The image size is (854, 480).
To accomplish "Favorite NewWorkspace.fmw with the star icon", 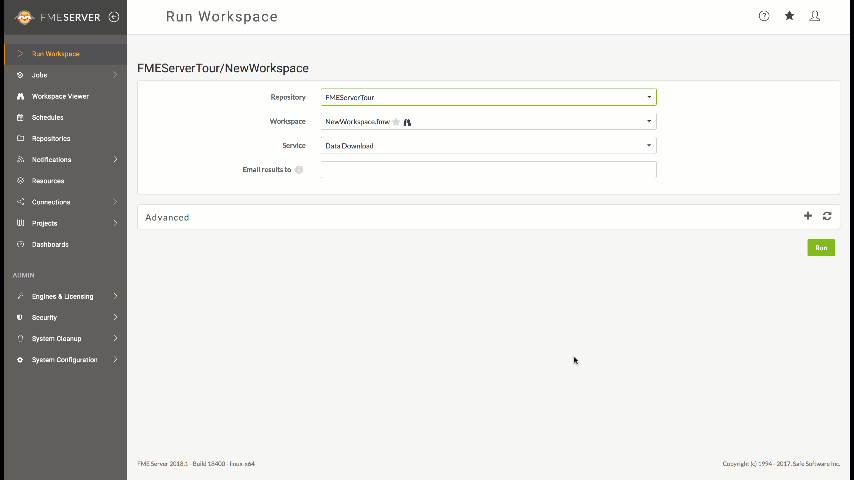I will 396,121.
